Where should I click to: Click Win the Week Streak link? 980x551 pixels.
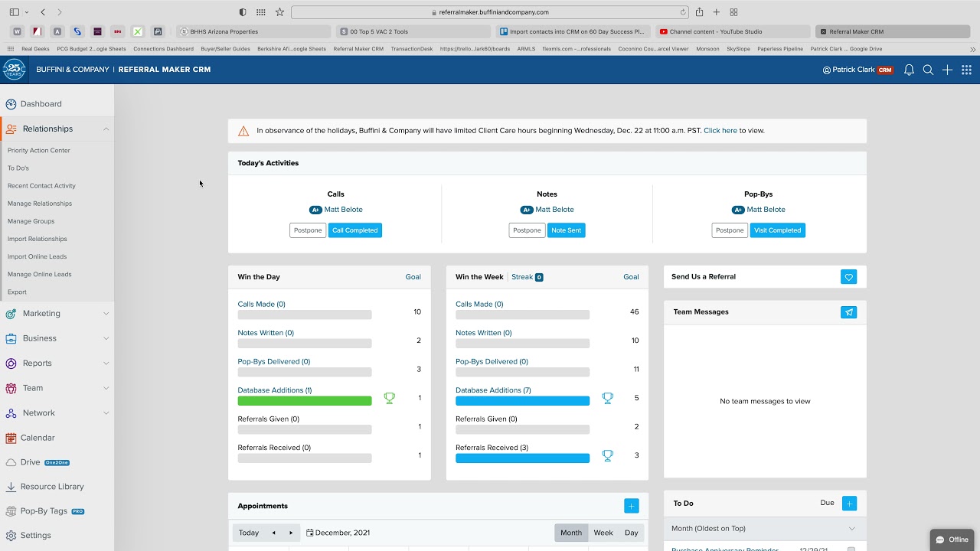(528, 277)
